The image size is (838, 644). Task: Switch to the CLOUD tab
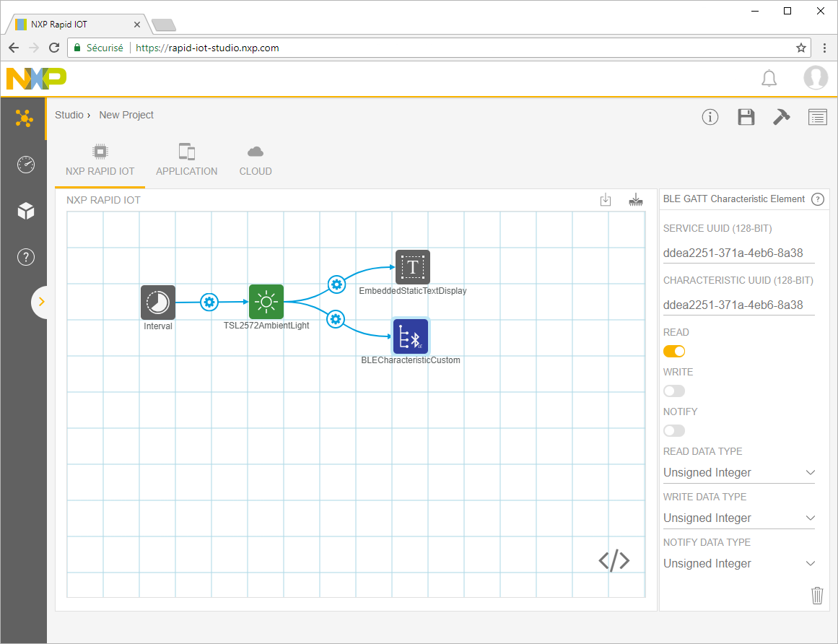coord(256,160)
